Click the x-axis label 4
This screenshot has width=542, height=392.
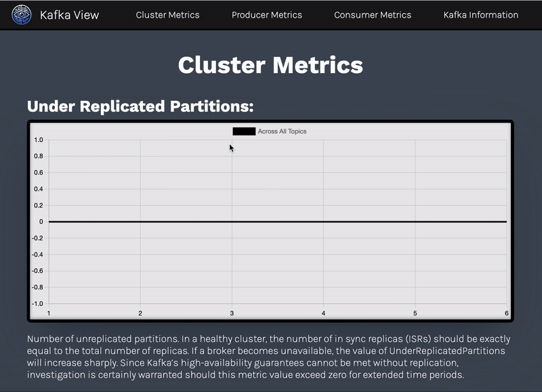click(324, 313)
